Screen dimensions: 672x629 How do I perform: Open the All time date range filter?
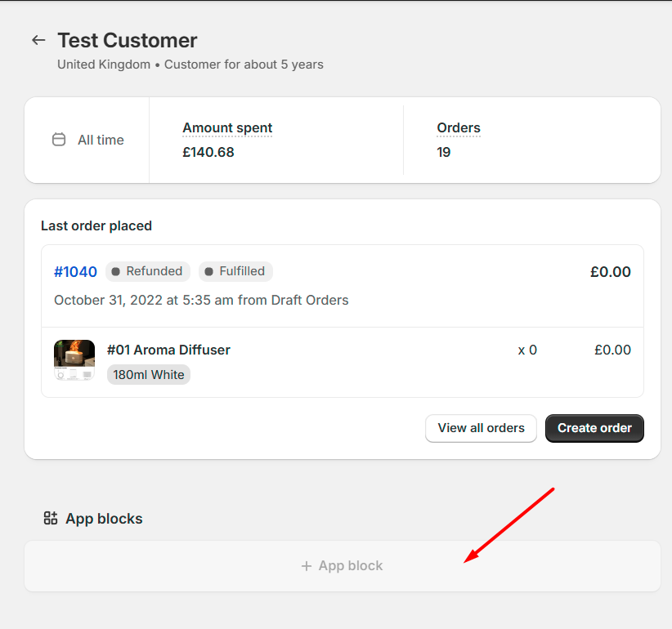pyautogui.click(x=87, y=140)
